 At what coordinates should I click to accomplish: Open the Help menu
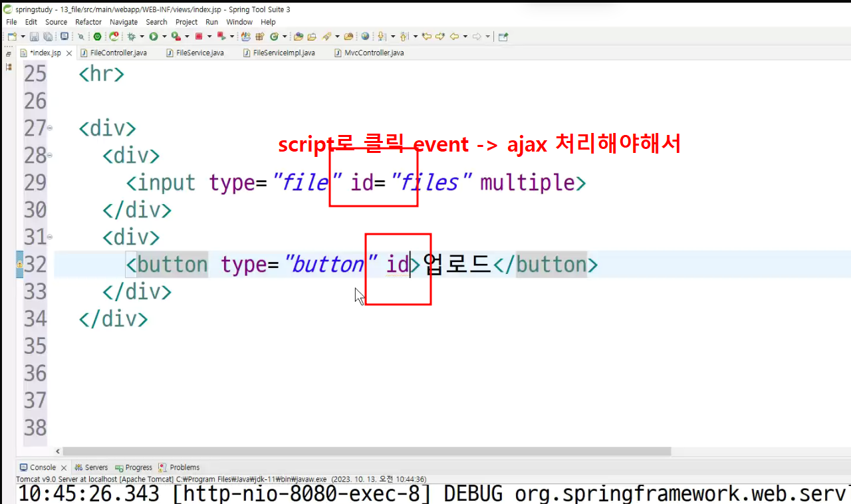[x=268, y=22]
